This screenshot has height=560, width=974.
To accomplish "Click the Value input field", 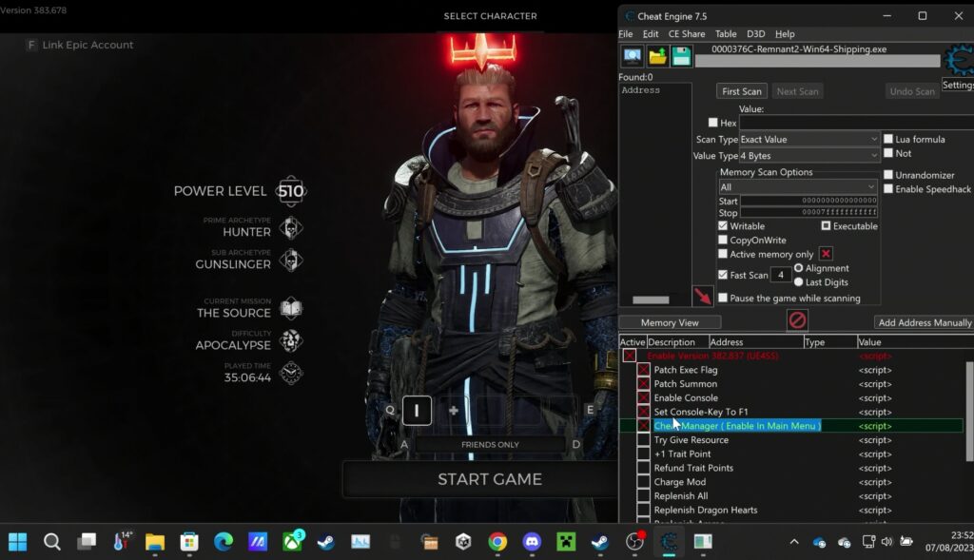I will 856,123.
